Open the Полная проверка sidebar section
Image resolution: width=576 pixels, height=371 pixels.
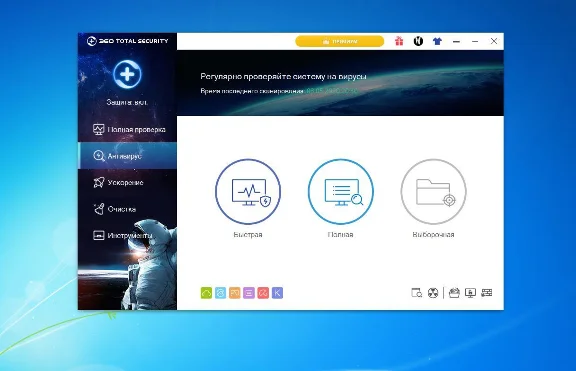pos(127,129)
